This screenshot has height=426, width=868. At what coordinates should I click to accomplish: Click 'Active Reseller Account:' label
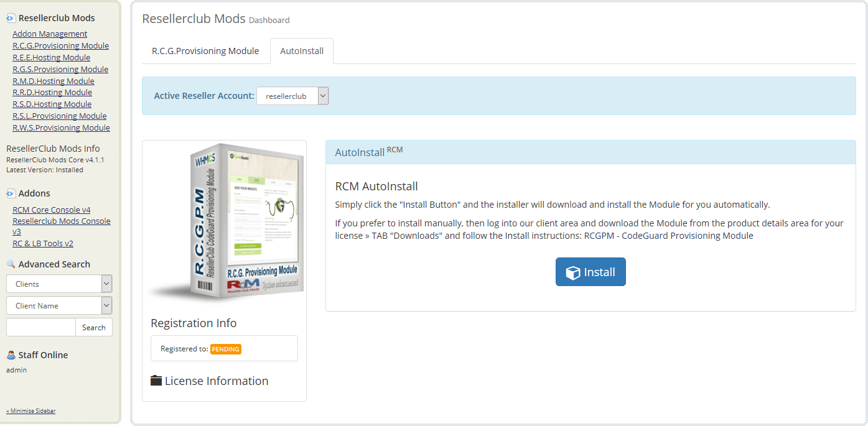tap(204, 96)
